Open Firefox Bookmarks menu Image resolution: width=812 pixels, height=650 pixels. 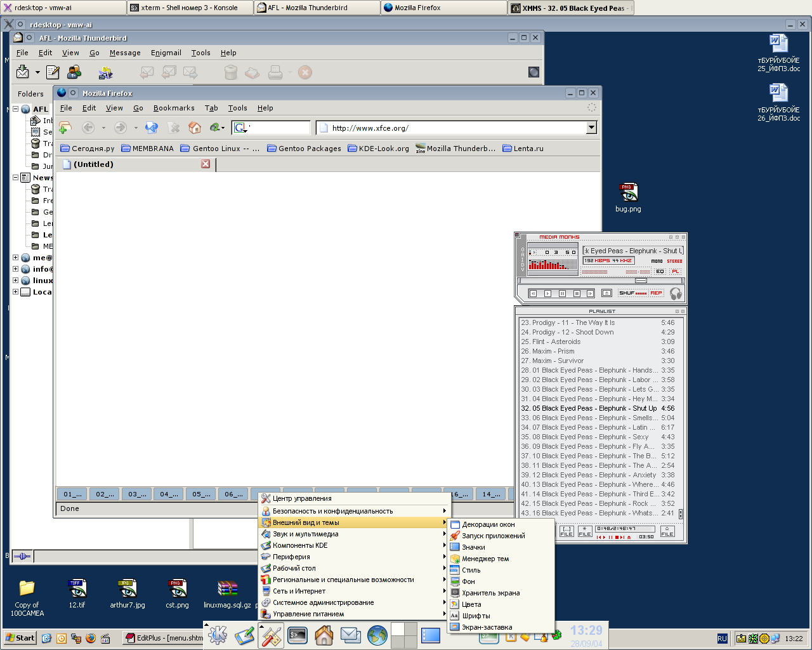pos(174,108)
